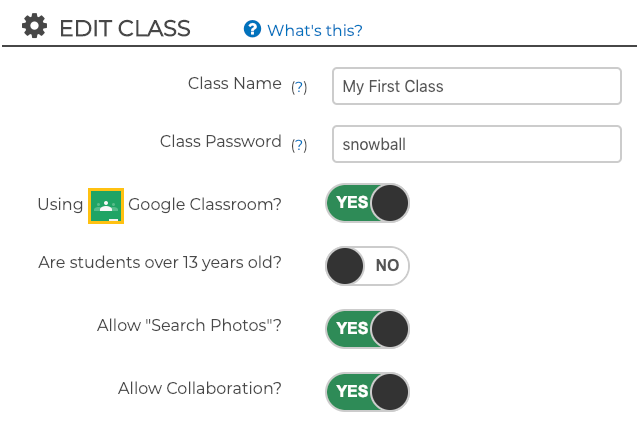This screenshot has height=423, width=637.
Task: Click the "Class Name" label
Action: (x=234, y=84)
